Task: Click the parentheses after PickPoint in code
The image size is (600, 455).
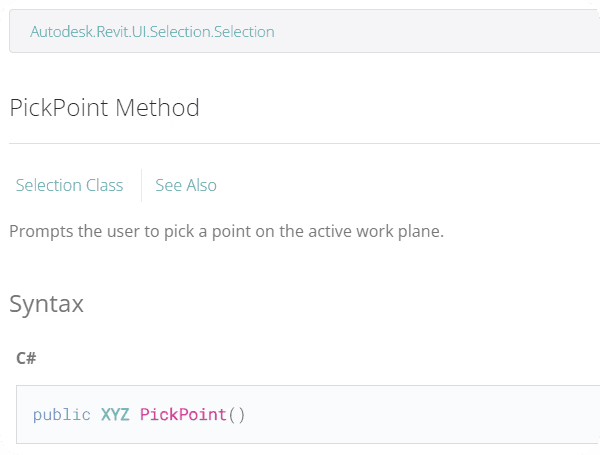Action: coord(236,415)
